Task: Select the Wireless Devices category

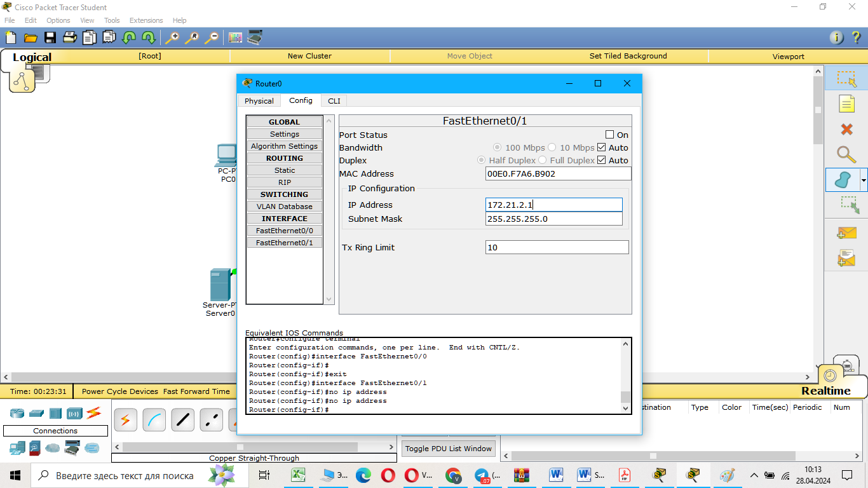Action: click(74, 413)
